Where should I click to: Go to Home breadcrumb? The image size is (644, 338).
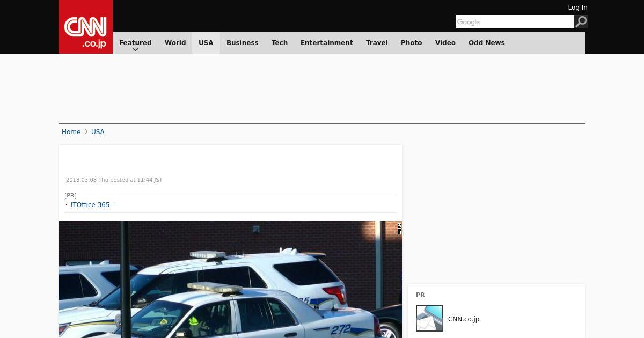click(71, 132)
